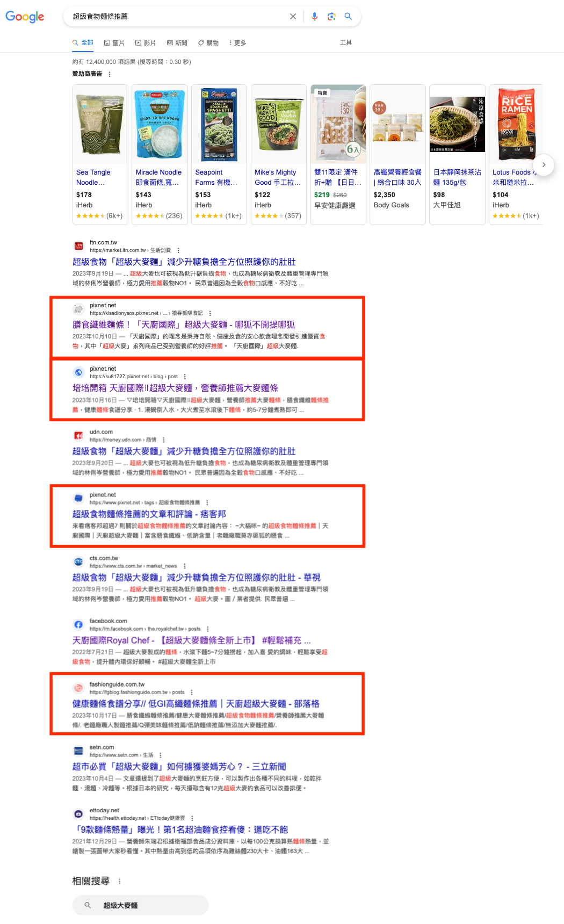The image size is (564, 924).
Task: Select the 全部 tab
Action: click(x=83, y=42)
